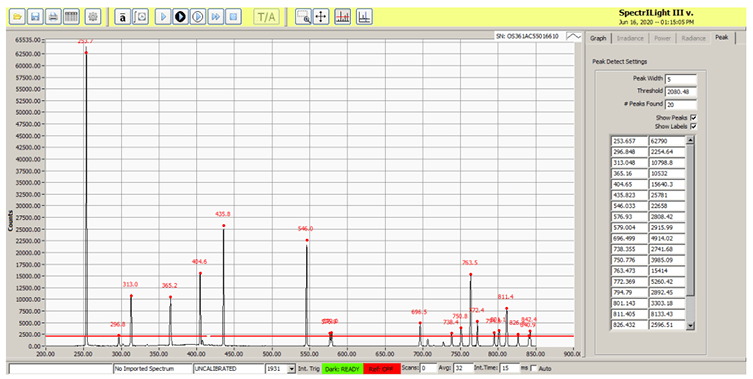Start a single scan with the play icon
This screenshot has width=753, height=379.
(x=163, y=17)
